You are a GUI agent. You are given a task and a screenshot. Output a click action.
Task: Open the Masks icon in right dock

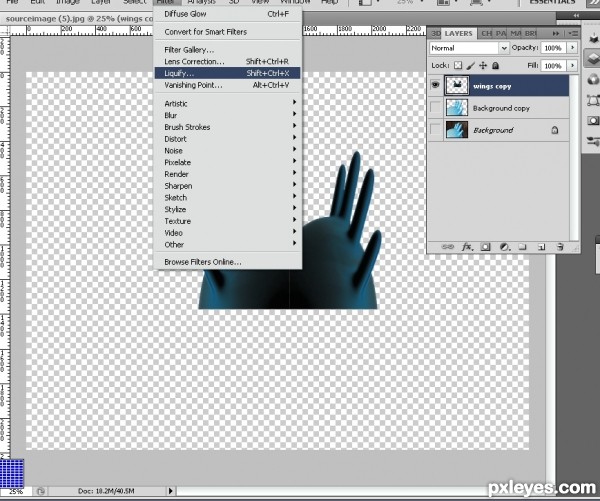593,121
